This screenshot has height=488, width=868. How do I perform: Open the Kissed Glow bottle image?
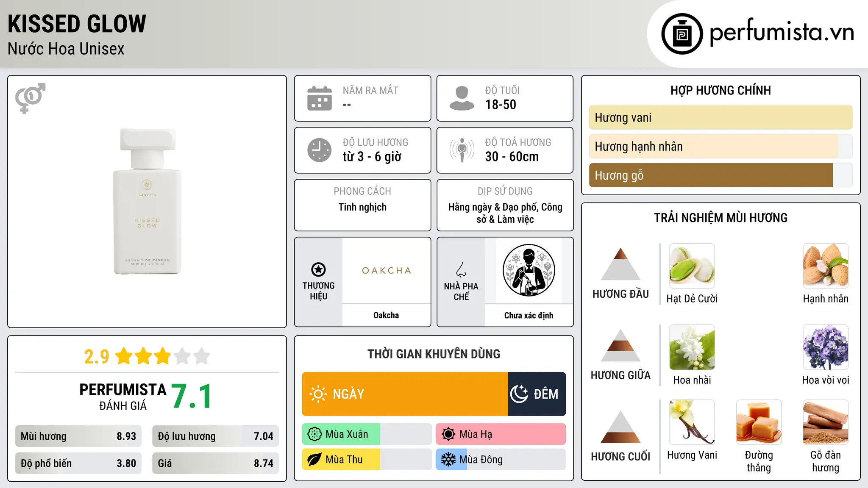click(147, 201)
